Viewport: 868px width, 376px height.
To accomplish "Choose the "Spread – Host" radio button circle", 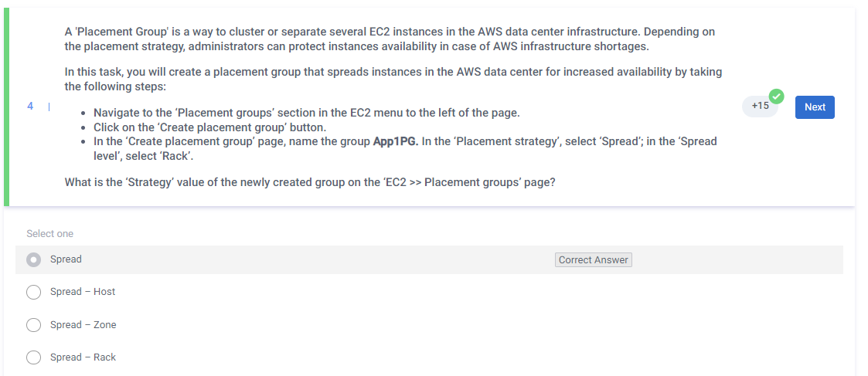I will (x=33, y=293).
